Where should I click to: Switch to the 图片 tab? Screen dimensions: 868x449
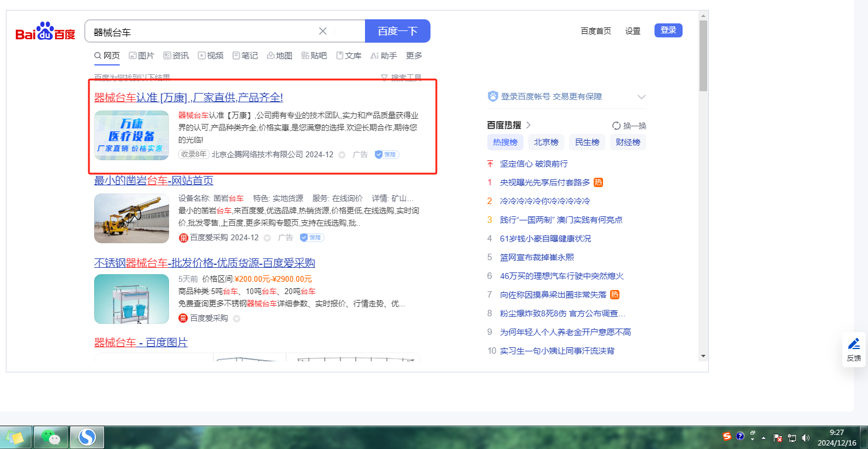coord(142,56)
